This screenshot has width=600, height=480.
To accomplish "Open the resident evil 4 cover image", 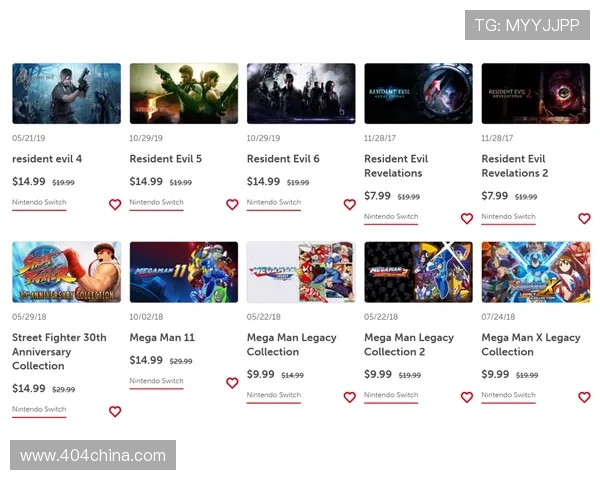I will pos(66,94).
